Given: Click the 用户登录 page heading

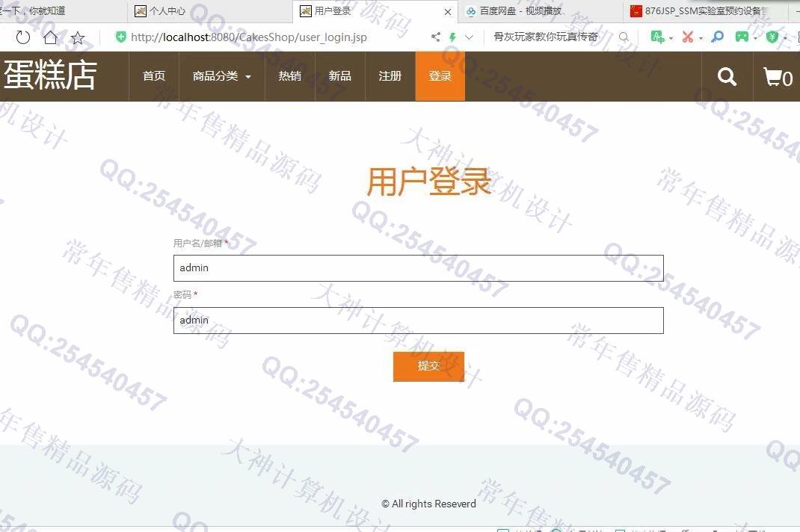Looking at the screenshot, I should (x=428, y=181).
